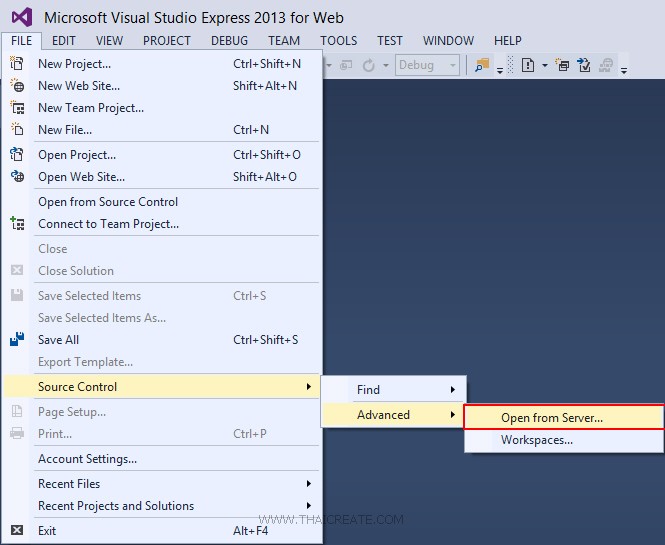The width and height of the screenshot is (665, 545).
Task: Expand the Recent Files submenu
Action: tap(162, 484)
